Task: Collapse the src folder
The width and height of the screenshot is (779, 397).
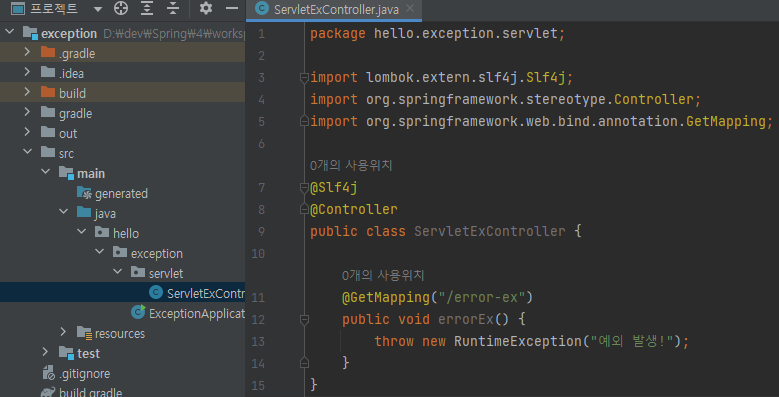Action: click(x=27, y=153)
